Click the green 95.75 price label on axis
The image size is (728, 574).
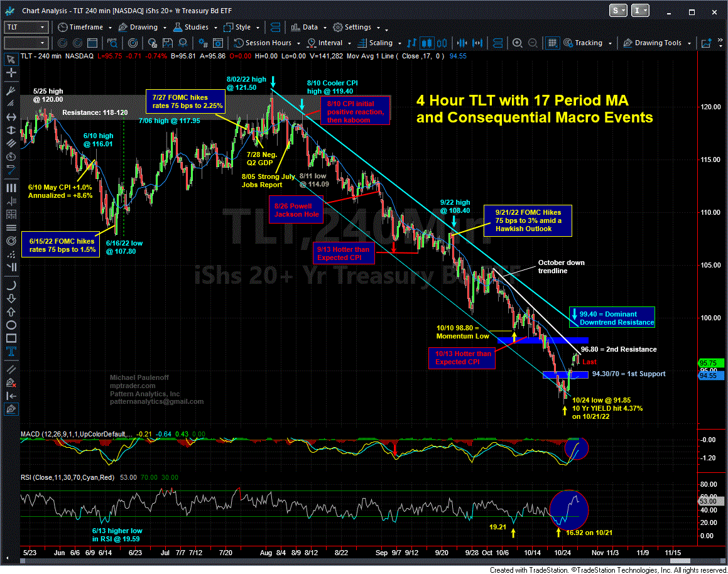point(710,363)
